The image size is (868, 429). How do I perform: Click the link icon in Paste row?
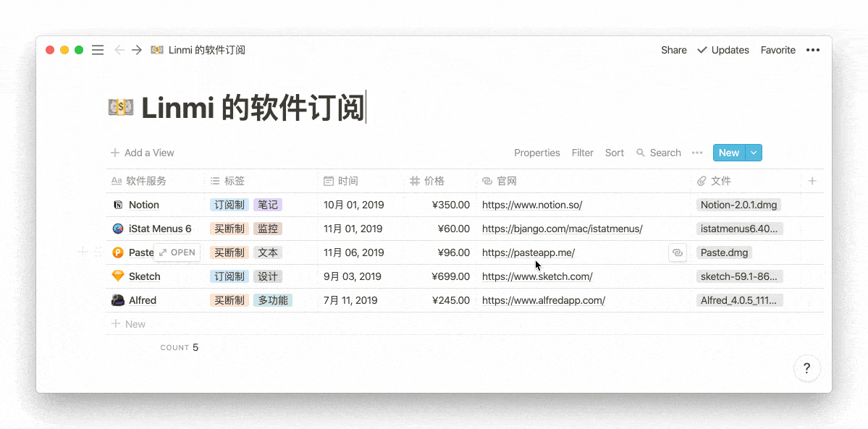tap(678, 253)
